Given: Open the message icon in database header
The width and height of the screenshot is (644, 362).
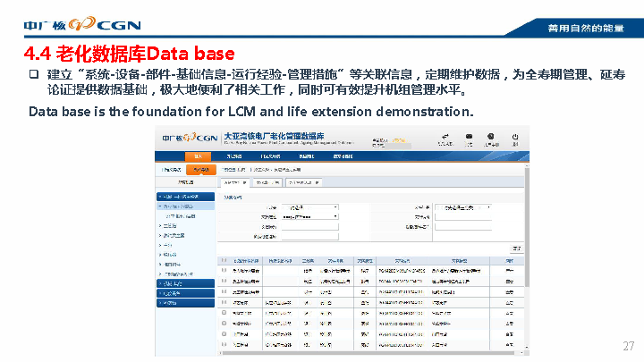Looking at the screenshot, I should pyautogui.click(x=468, y=138).
